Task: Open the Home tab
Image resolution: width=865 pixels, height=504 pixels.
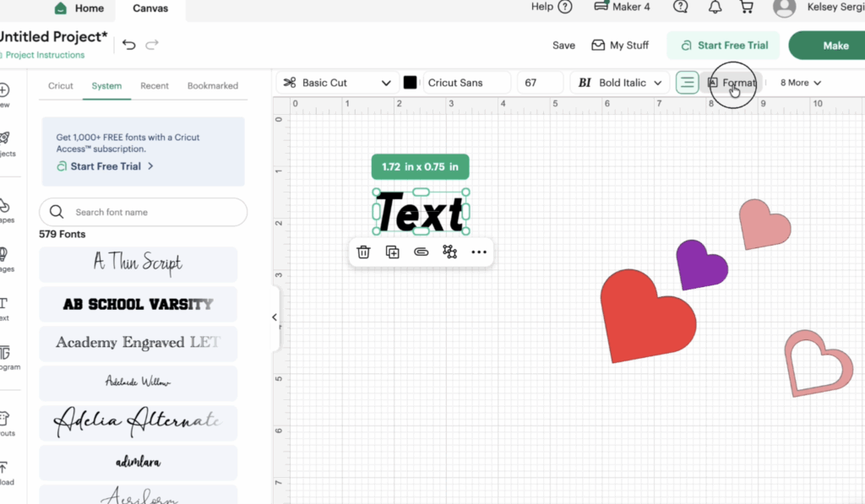Action: [x=79, y=8]
